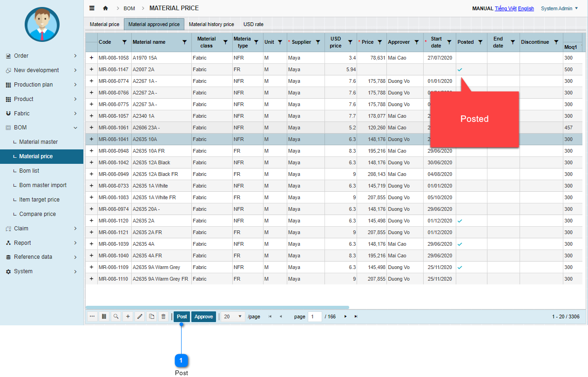The image size is (588, 377).
Task: Expand the Reference data menu chevron
Action: coord(75,257)
